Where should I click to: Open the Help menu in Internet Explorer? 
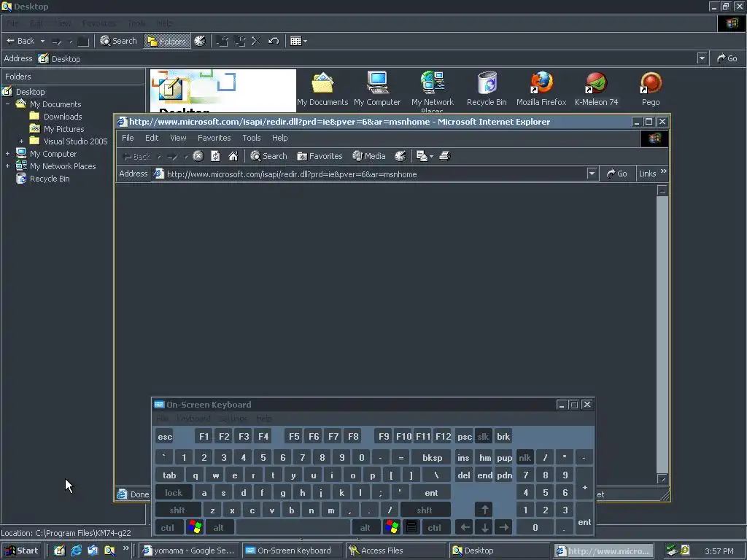[x=279, y=138]
